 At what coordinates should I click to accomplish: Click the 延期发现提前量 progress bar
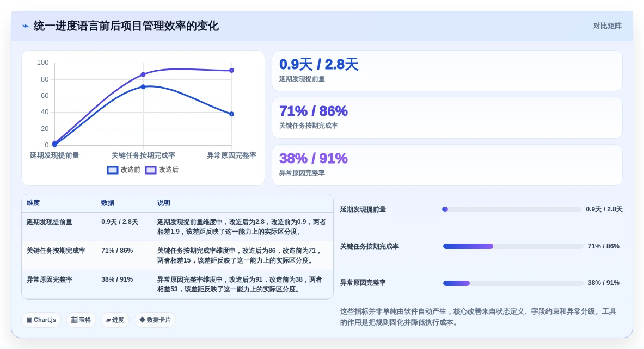coord(512,209)
